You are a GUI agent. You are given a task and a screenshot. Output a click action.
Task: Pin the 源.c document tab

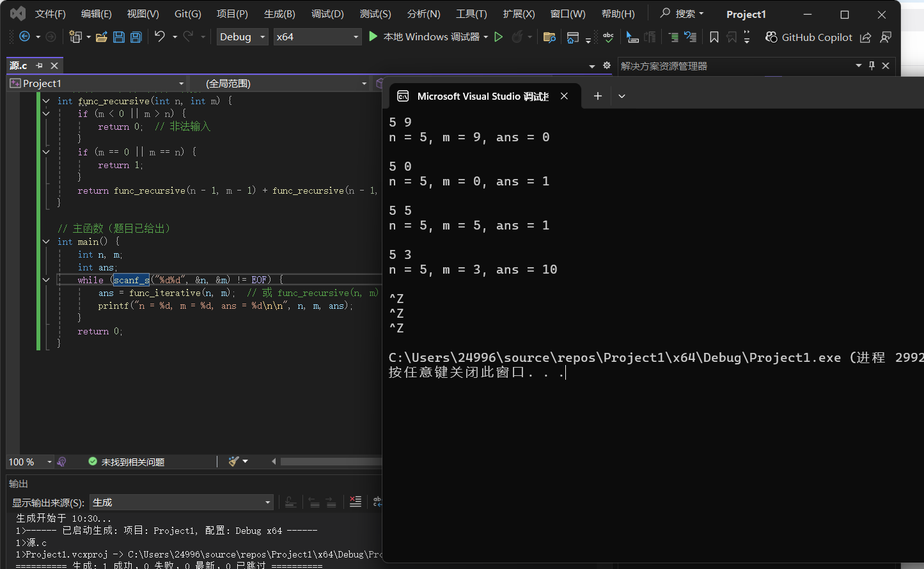pos(40,66)
